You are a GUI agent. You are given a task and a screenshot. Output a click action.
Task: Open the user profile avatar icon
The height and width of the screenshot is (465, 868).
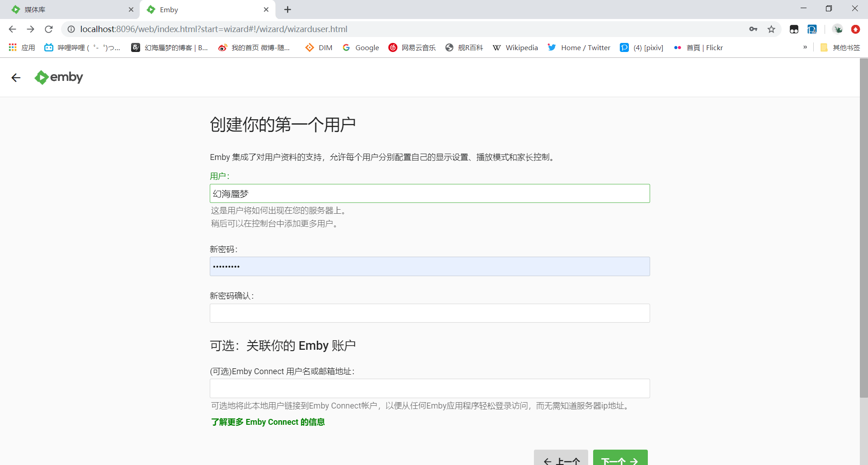coord(838,29)
